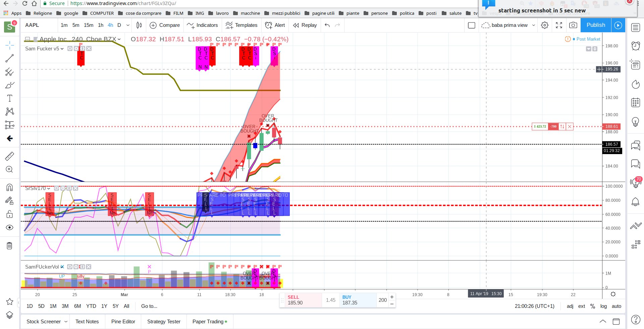Open the notifications bell in right sidebar

pyautogui.click(x=636, y=202)
